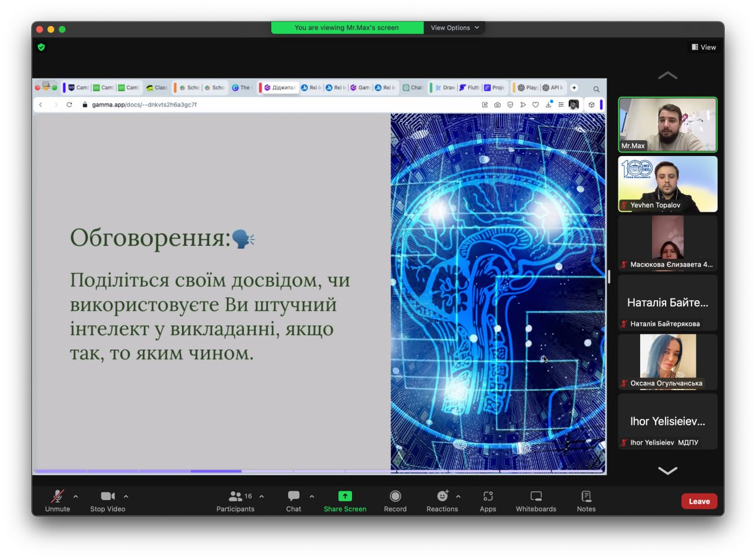Open the Notes panel
Screen dimensions: 756x558
pos(586,497)
